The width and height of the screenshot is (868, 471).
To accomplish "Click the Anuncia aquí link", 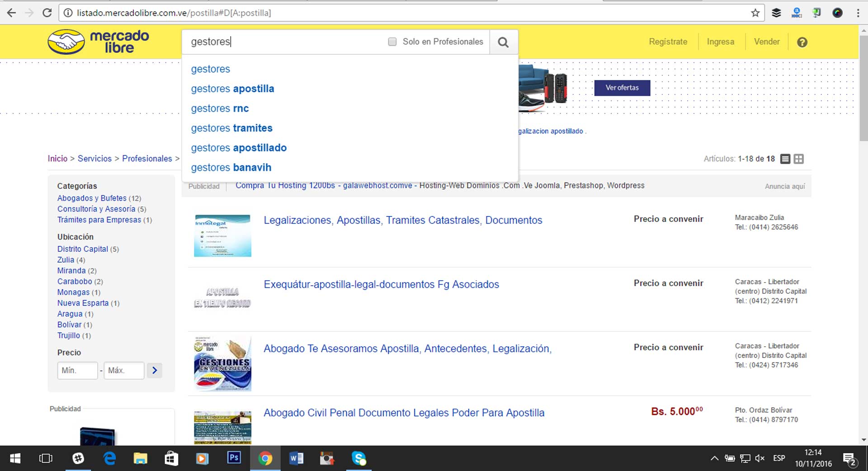I will click(785, 186).
